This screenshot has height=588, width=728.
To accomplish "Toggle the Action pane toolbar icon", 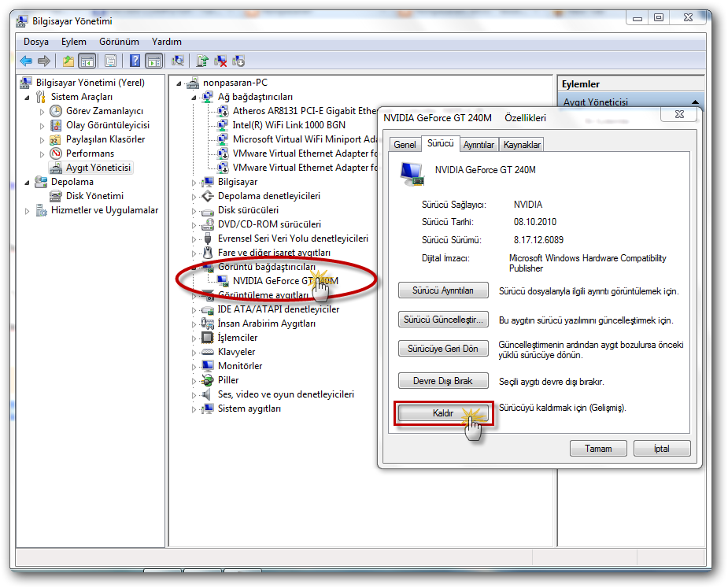I will tap(153, 61).
